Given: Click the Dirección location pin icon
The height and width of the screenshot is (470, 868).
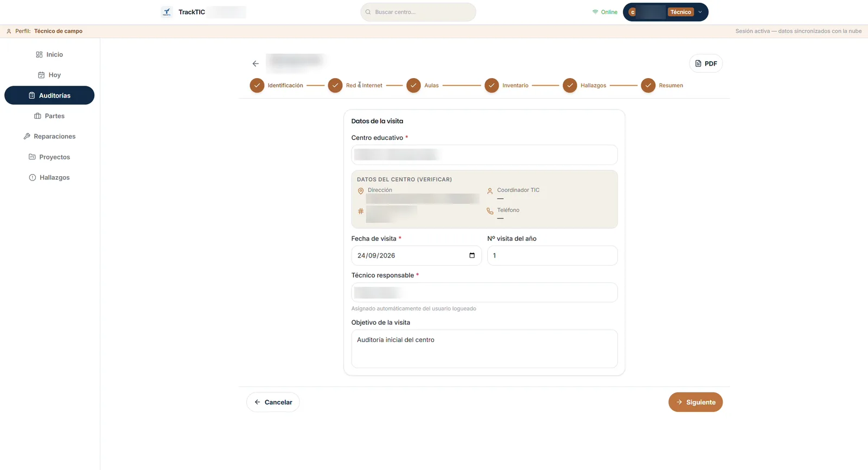Looking at the screenshot, I should pos(361,191).
